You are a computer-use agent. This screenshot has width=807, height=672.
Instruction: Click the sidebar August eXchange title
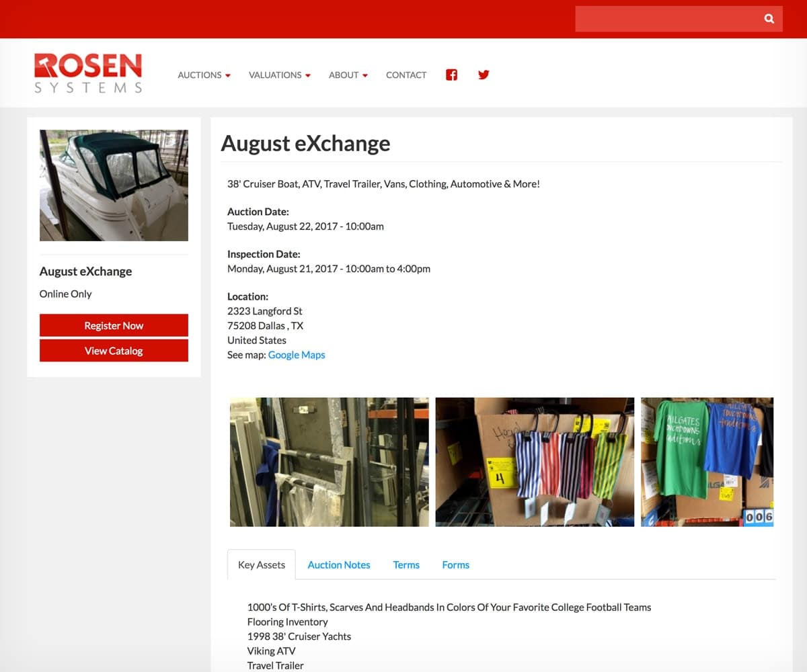85,271
